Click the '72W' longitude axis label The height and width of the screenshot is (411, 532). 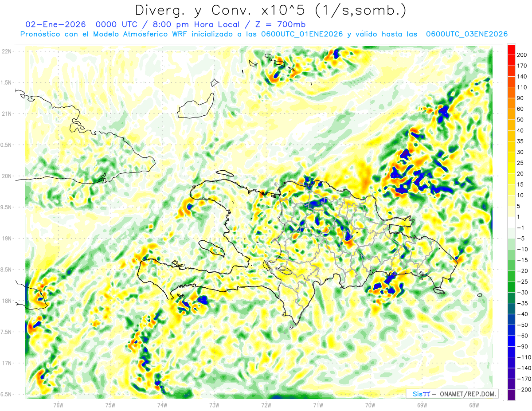pyautogui.click(x=266, y=405)
